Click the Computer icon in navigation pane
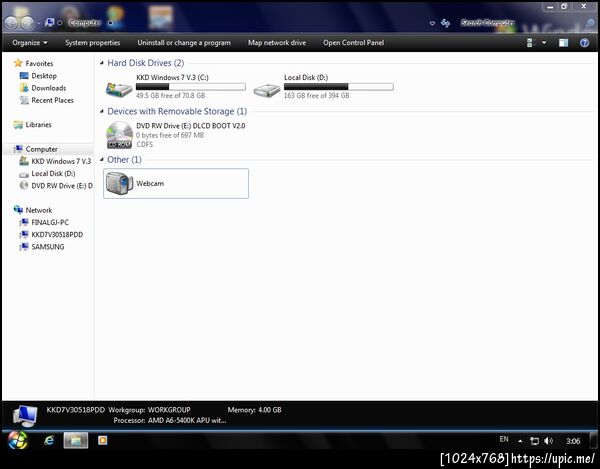This screenshot has height=469, width=600. [18, 149]
